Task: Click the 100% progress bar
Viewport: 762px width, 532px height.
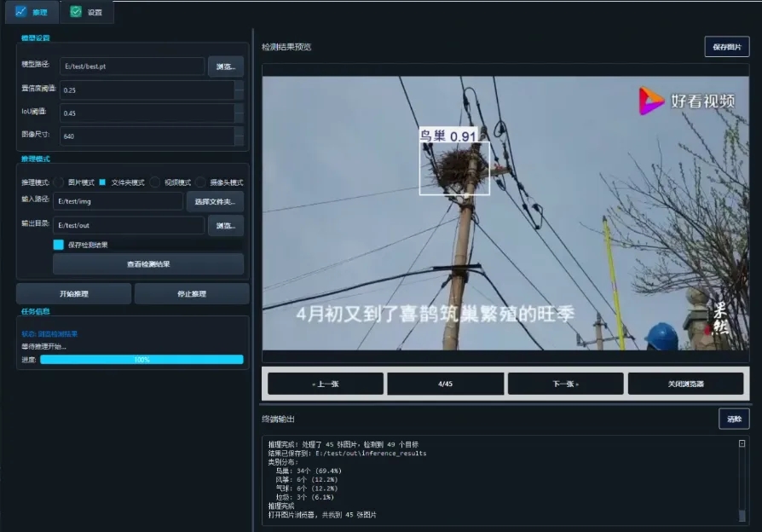Action: [x=141, y=360]
